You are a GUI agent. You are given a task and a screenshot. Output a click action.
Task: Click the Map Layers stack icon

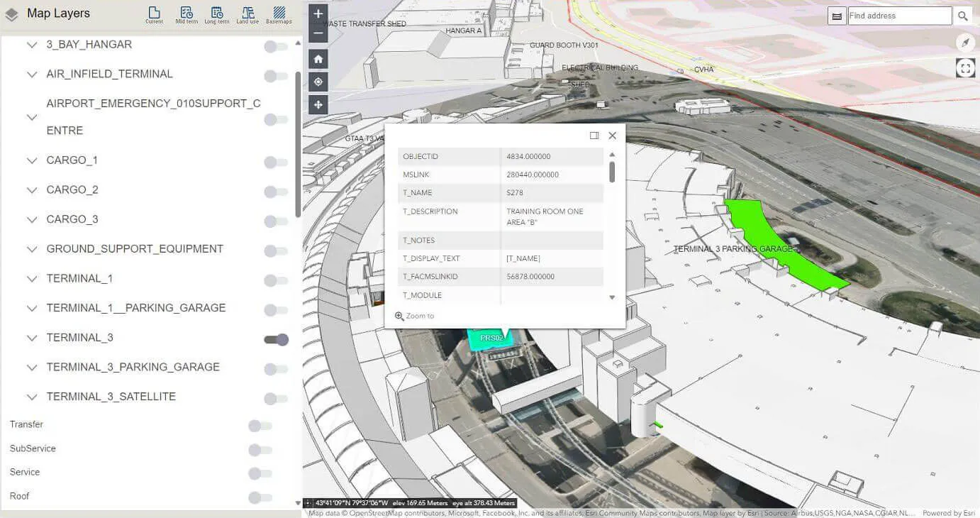12,14
